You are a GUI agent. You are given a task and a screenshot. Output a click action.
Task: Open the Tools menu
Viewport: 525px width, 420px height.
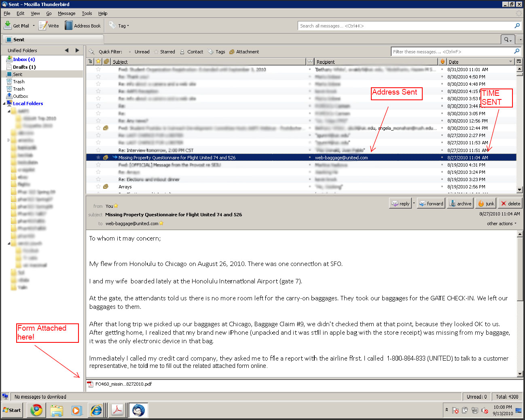(x=87, y=13)
